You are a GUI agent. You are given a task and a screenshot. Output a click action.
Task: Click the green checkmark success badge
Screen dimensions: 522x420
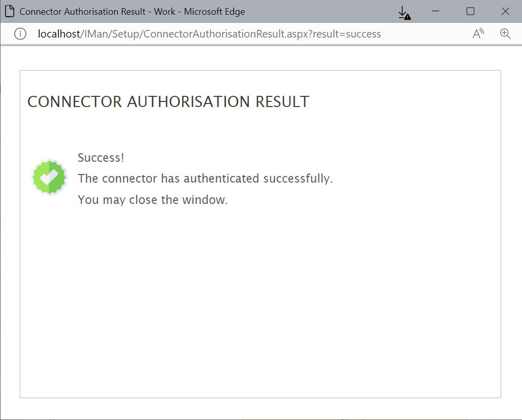[x=49, y=178]
